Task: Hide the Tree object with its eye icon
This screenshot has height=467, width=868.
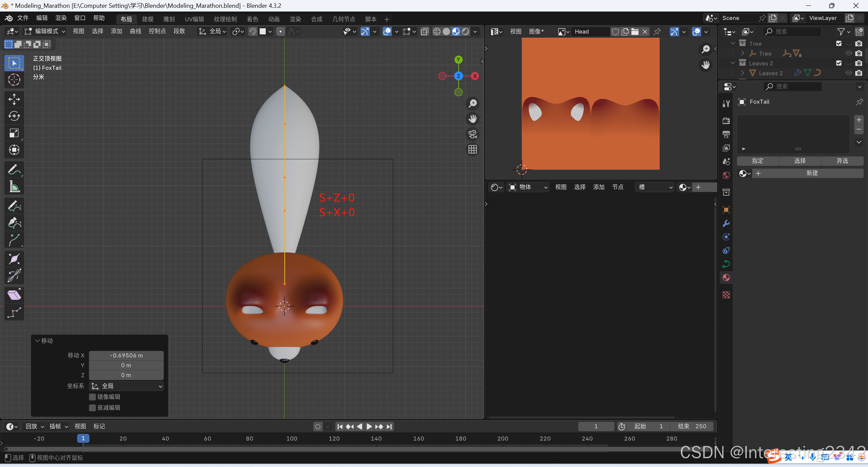Action: 849,53
